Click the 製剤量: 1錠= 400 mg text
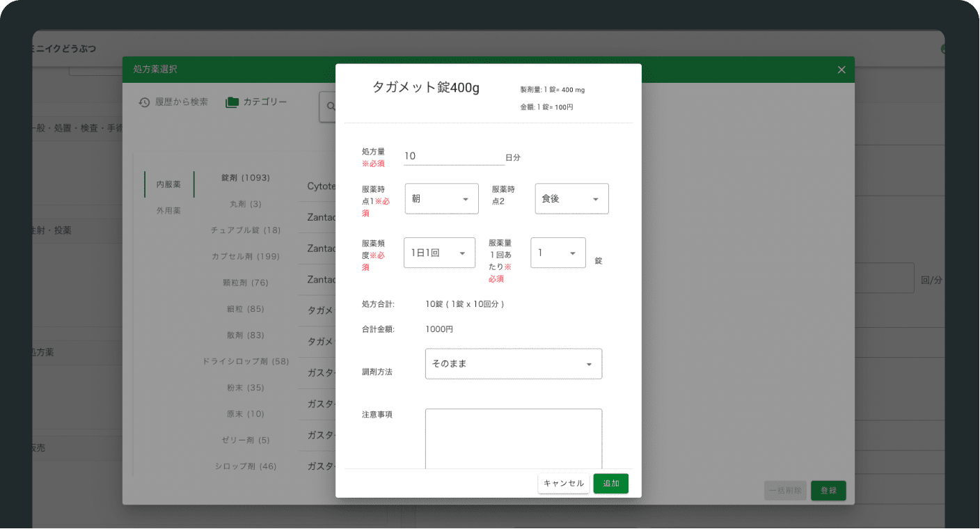Viewport: 980px width, 529px height. tap(553, 90)
